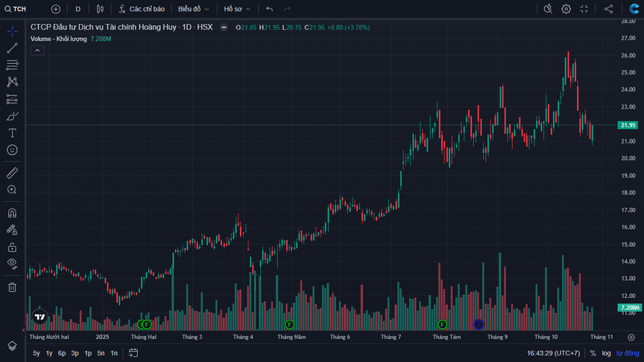Open chart settings gear icon

click(x=566, y=9)
